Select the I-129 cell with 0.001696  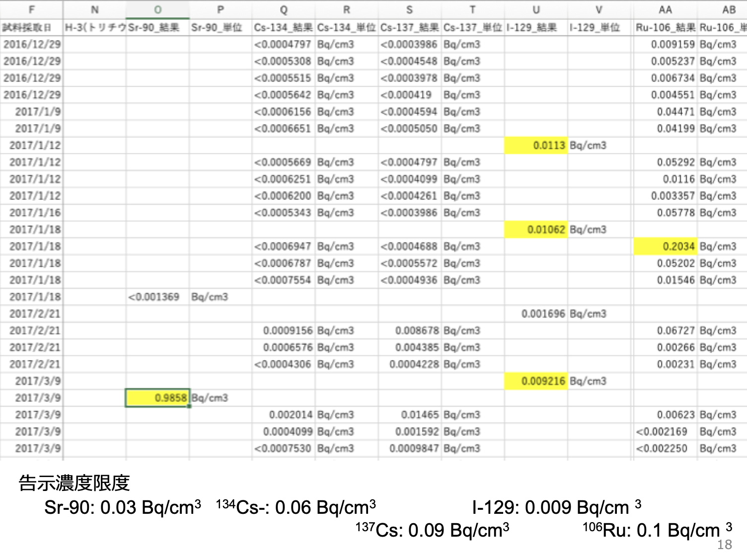point(536,314)
